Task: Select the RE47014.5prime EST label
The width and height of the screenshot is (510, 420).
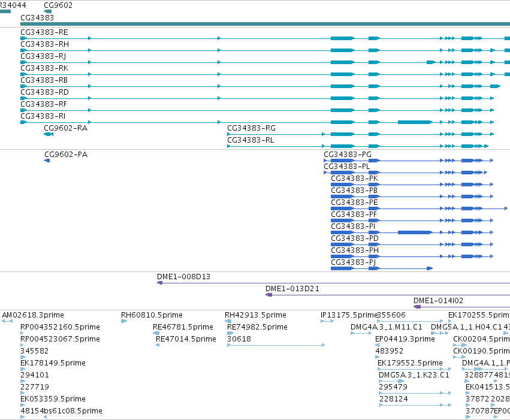Action: (186, 339)
